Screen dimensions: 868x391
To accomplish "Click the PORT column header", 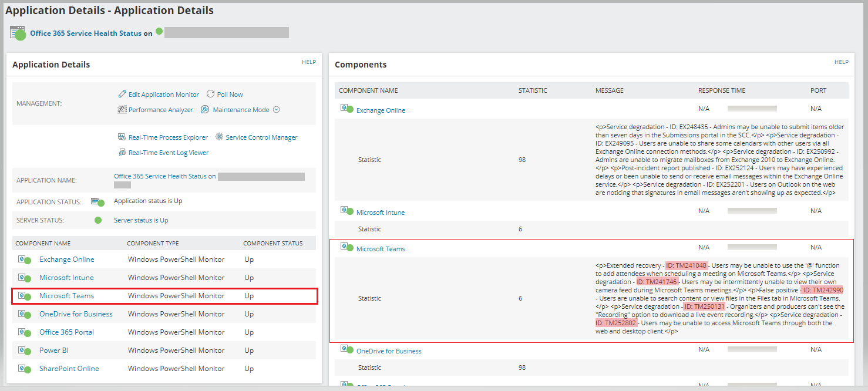I will (x=818, y=90).
